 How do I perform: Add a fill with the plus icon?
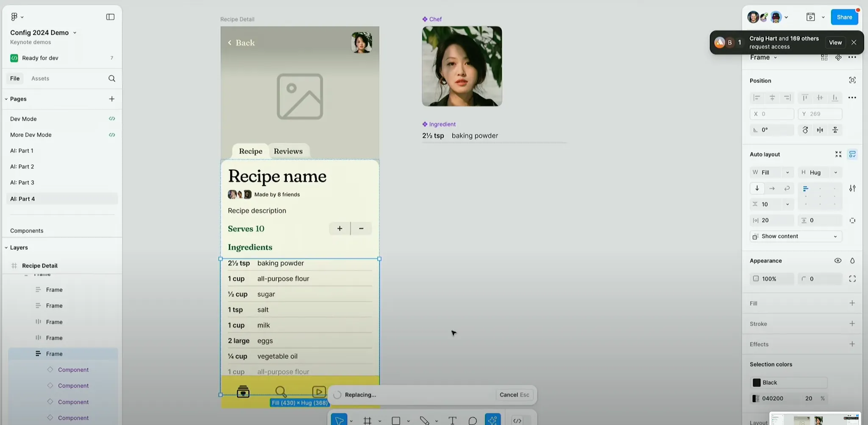pos(852,303)
